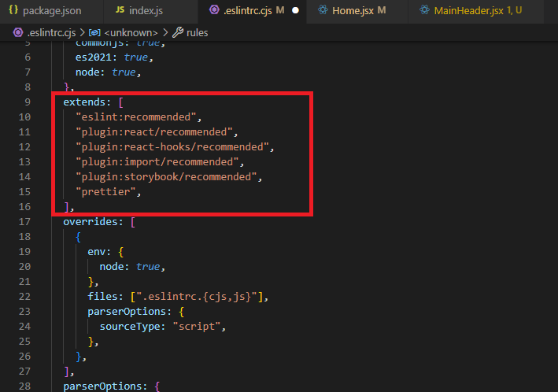558x392 pixels.
Task: Click the node key on line 7
Action: point(87,72)
